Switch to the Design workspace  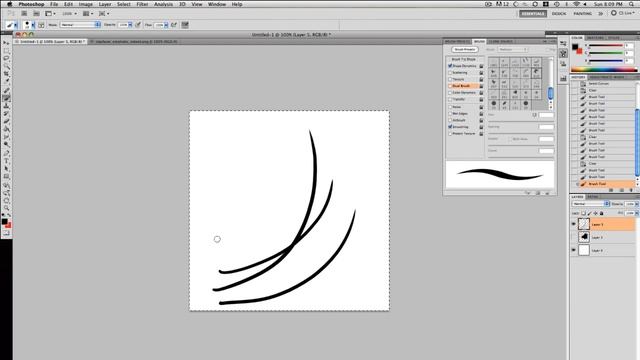click(x=559, y=13)
